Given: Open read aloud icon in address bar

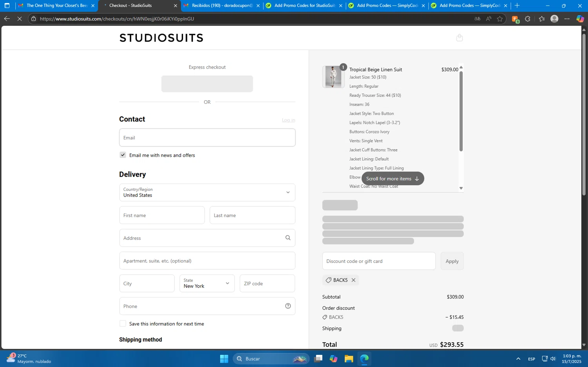Looking at the screenshot, I should click(x=488, y=19).
